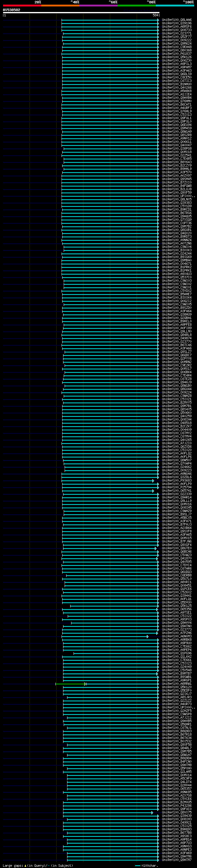Click the UniRef100_Q84RL7 label

[x=177, y=748]
